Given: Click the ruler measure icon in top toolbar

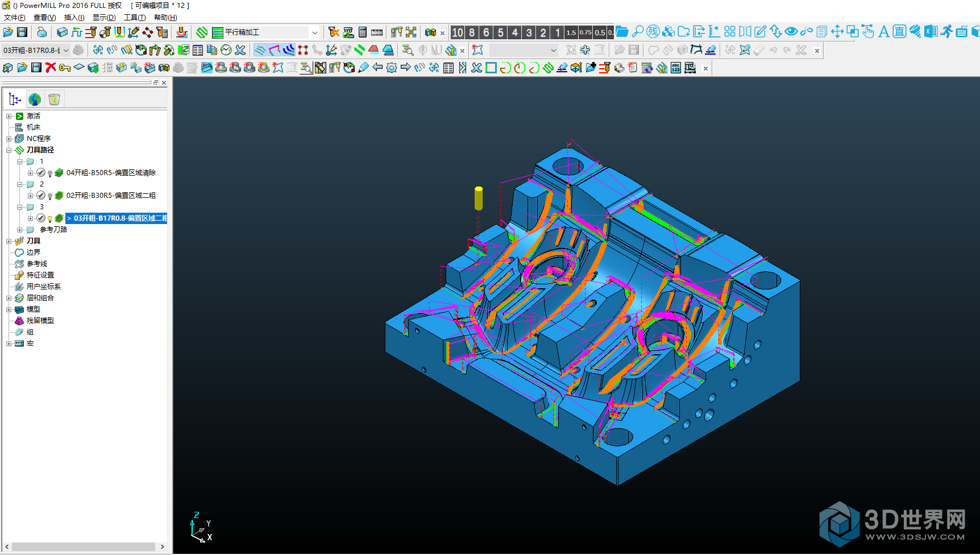Looking at the screenshot, I should [377, 32].
